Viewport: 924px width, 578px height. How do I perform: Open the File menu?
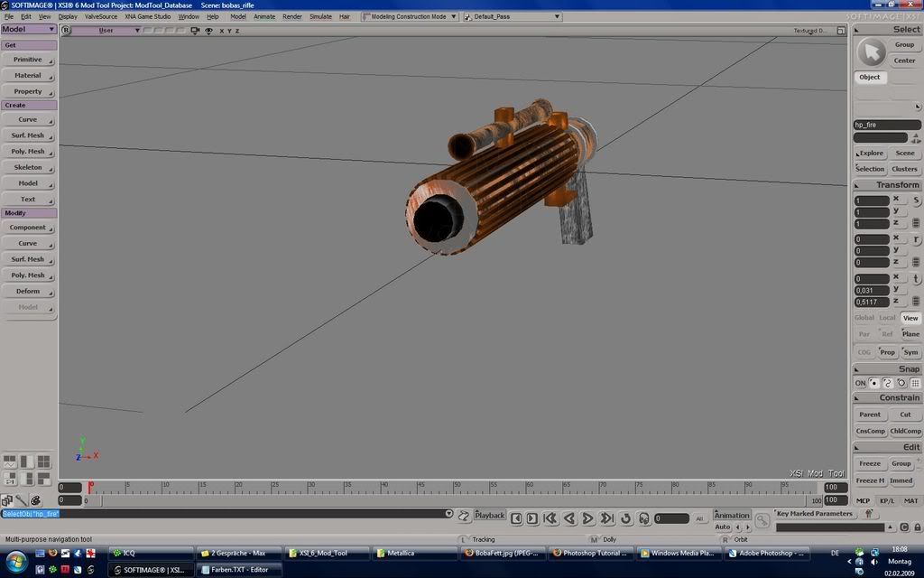tap(9, 16)
